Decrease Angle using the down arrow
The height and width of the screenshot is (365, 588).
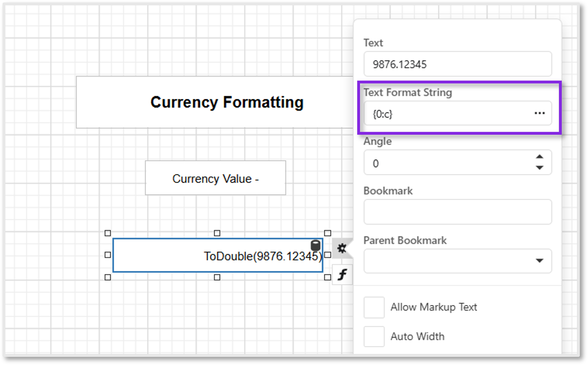[539, 168]
